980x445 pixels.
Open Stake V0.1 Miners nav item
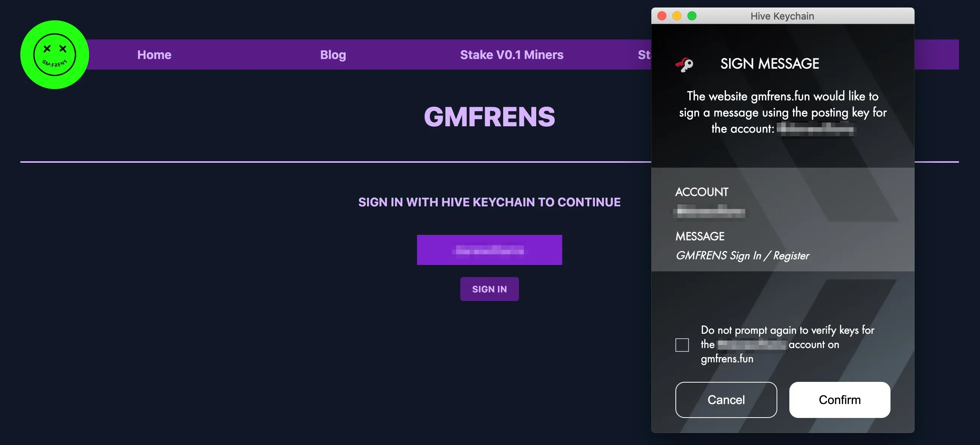click(512, 55)
